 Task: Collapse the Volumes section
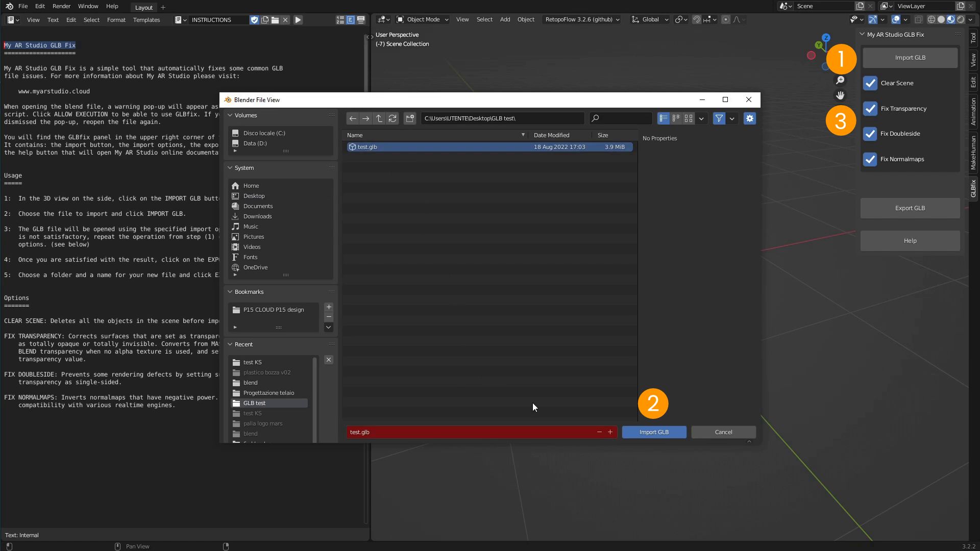pos(229,115)
